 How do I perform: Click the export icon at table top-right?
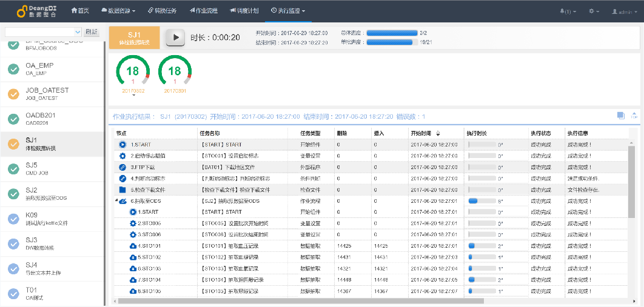tap(634, 115)
